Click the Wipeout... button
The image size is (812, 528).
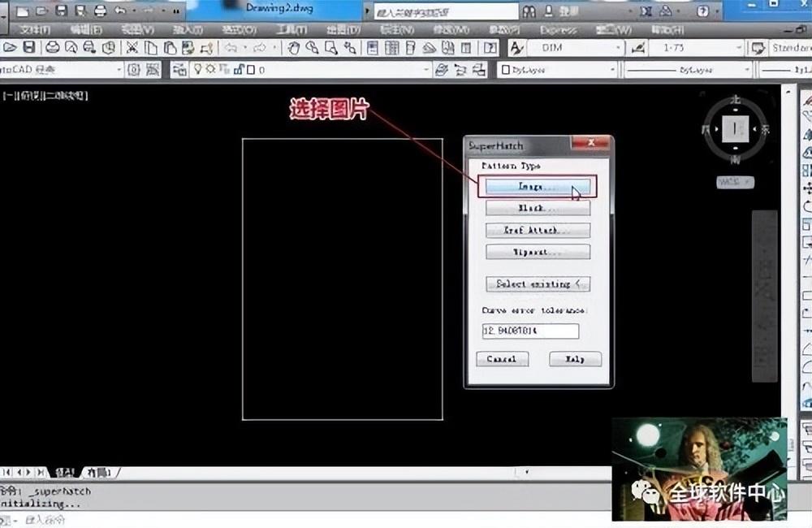click(538, 252)
